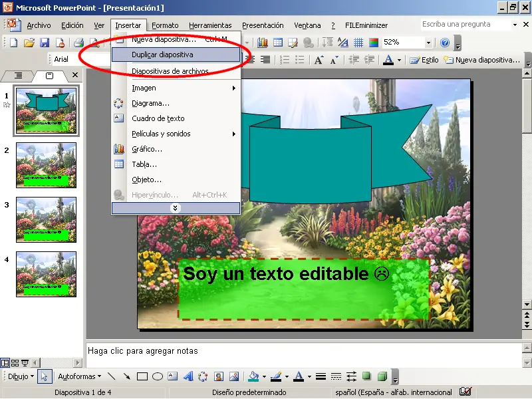The width and height of the screenshot is (532, 399).
Task: Select the Rectangle drawing tool
Action: (x=142, y=376)
